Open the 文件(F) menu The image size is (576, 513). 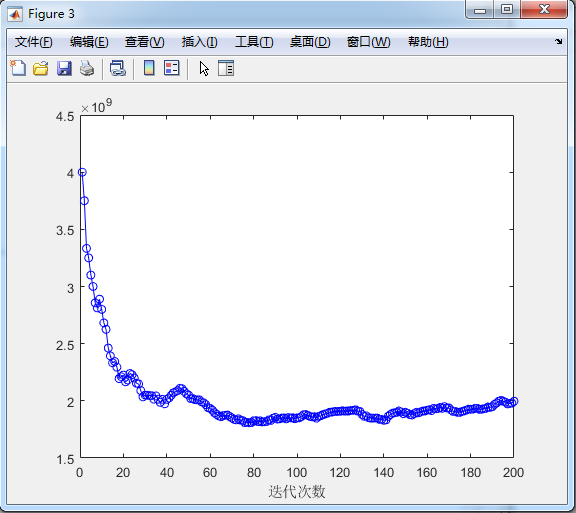tap(33, 42)
